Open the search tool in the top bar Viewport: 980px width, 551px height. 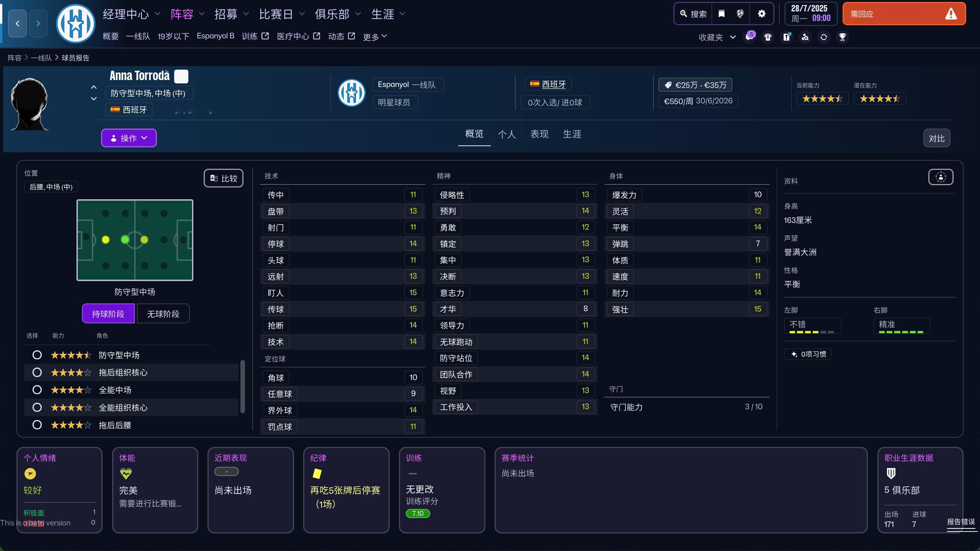[693, 13]
